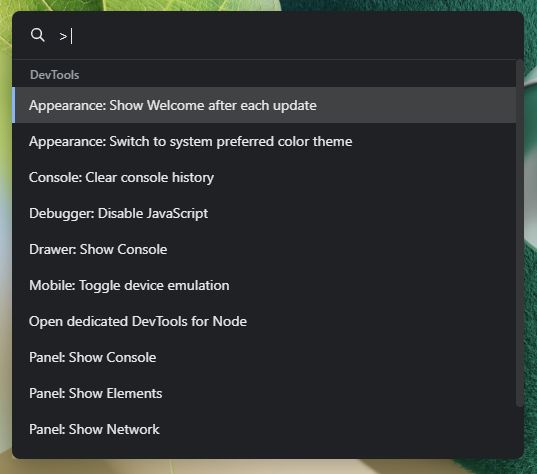Select Appearance: Show Welcome after each update

[264, 105]
